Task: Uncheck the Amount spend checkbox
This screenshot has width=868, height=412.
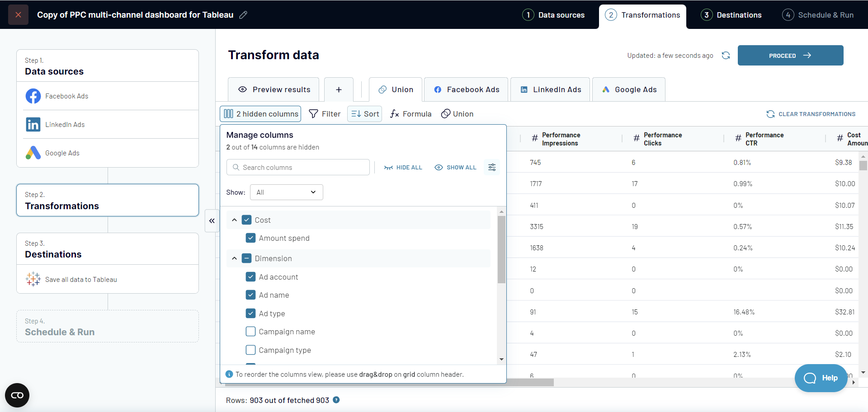Action: (x=250, y=238)
